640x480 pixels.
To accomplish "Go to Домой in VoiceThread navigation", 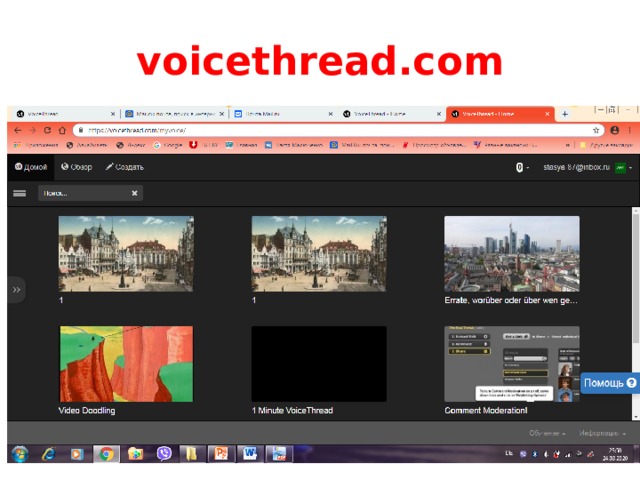I will [31, 167].
